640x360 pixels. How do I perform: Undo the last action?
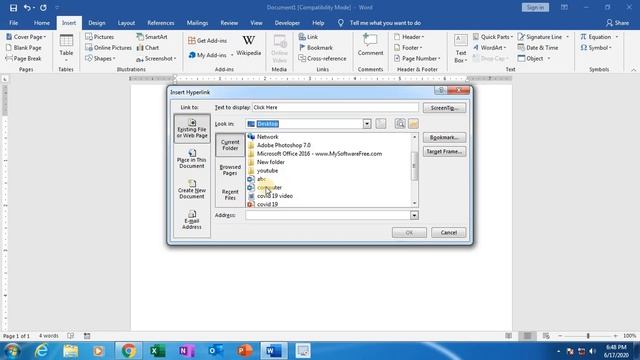tap(27, 8)
